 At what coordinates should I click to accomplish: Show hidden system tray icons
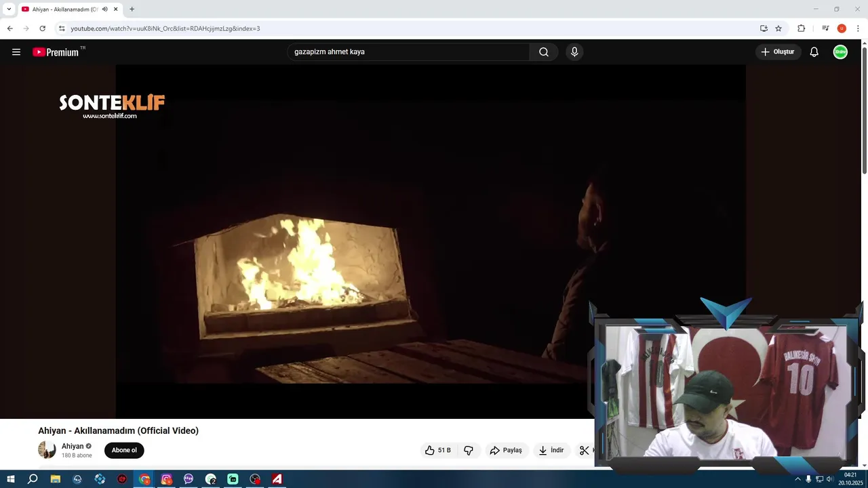(797, 479)
